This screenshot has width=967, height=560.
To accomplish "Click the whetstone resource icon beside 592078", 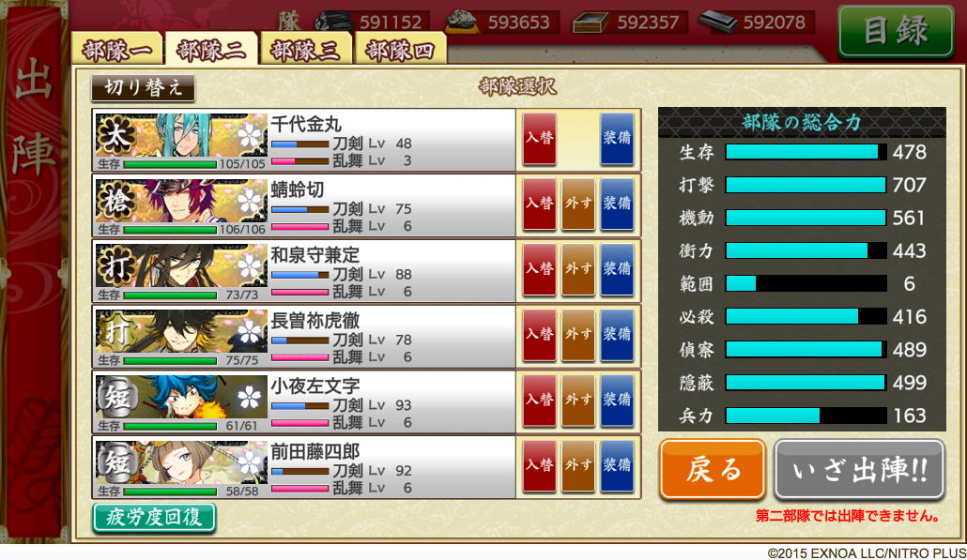I will [718, 22].
